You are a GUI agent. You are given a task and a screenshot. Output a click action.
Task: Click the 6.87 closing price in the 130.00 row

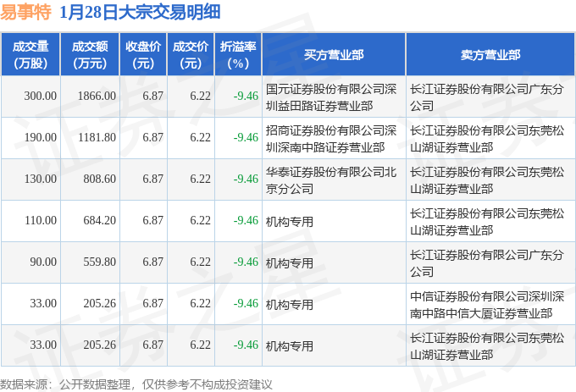coord(152,179)
